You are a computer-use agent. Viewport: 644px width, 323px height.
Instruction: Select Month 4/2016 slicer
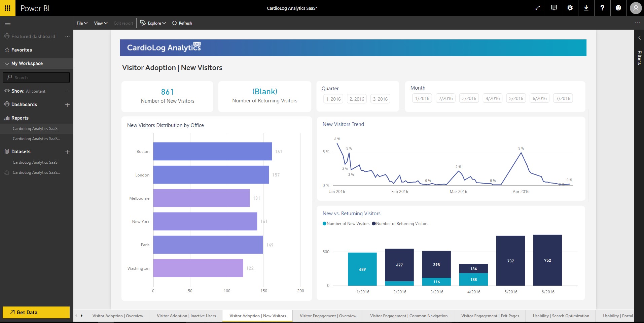(x=493, y=98)
